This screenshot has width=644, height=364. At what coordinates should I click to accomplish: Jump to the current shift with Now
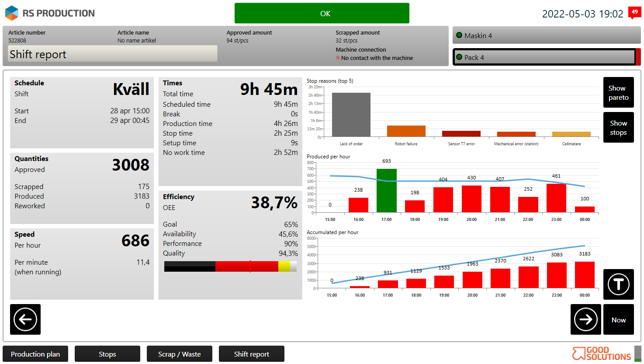[x=618, y=319]
